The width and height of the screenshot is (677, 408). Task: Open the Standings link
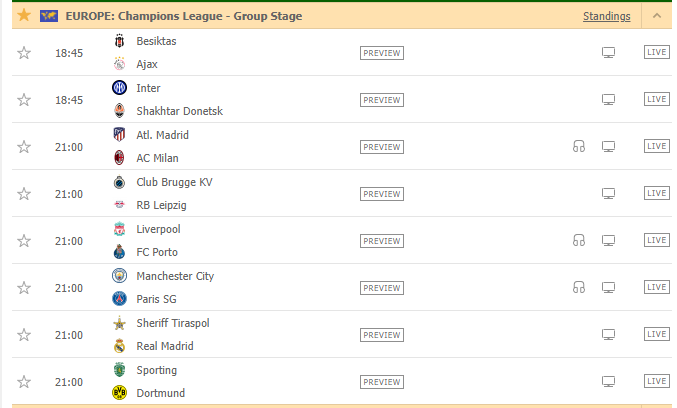pyautogui.click(x=607, y=16)
